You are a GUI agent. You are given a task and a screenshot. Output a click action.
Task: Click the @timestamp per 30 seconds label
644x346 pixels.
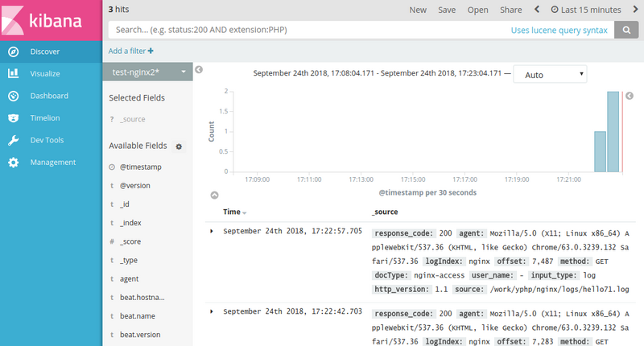coord(427,192)
